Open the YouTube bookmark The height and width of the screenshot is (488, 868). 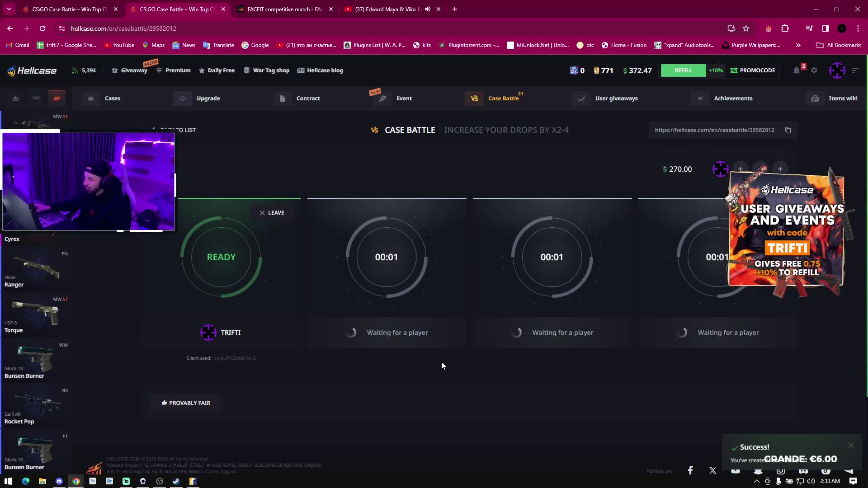(x=119, y=45)
